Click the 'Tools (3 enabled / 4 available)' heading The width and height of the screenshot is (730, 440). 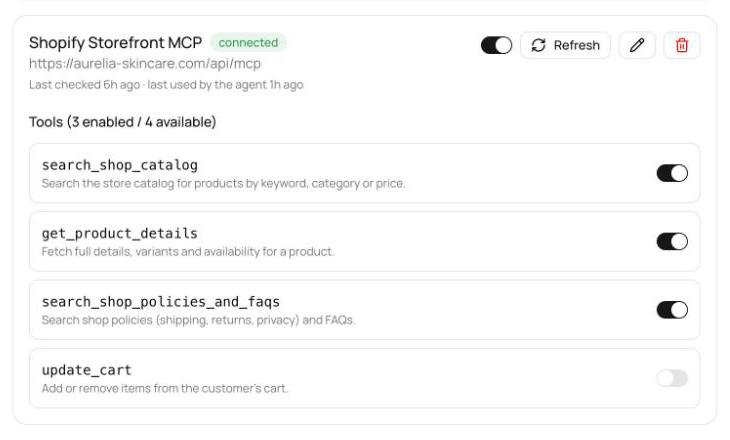(122, 122)
